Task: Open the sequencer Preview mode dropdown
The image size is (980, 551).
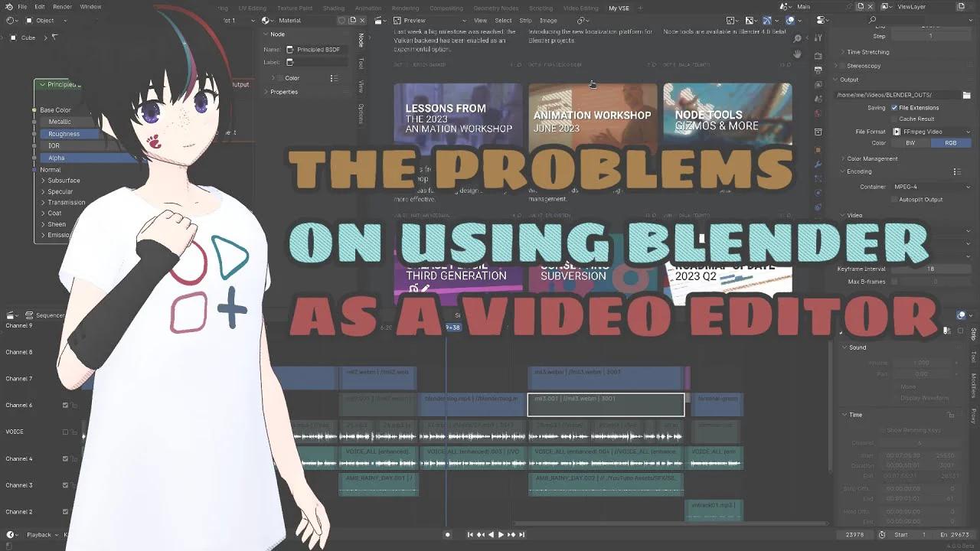Action: pos(430,21)
